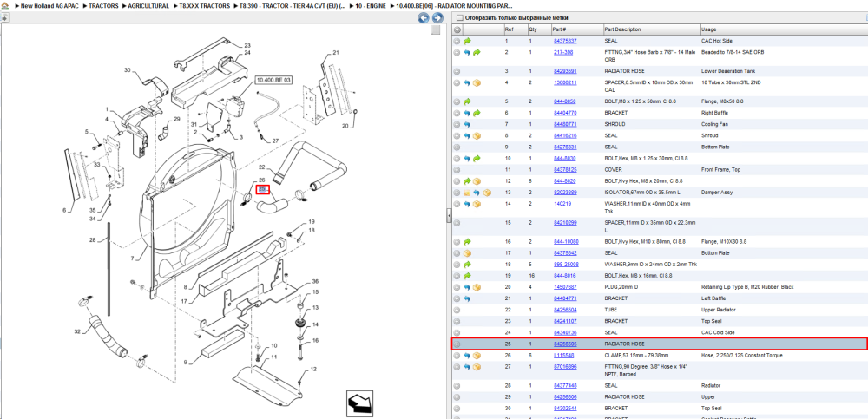Click the box icon on ref 17 SEAL row
The height and width of the screenshot is (419, 868).
pyautogui.click(x=467, y=253)
